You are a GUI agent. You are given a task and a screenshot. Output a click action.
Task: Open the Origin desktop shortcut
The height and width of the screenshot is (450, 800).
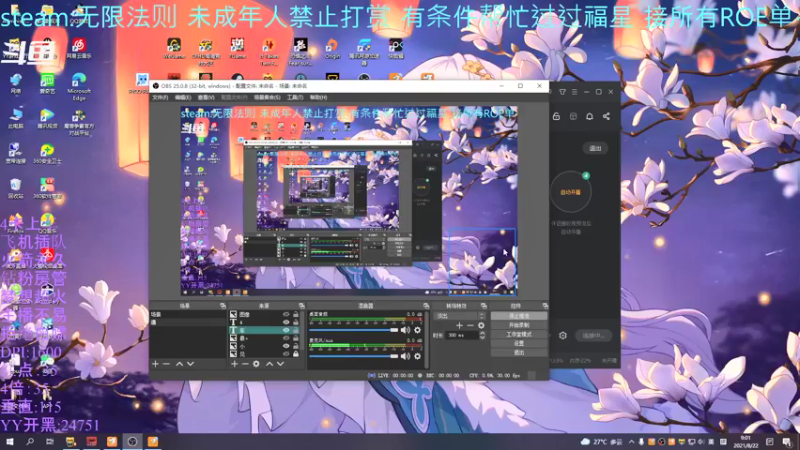pos(332,49)
